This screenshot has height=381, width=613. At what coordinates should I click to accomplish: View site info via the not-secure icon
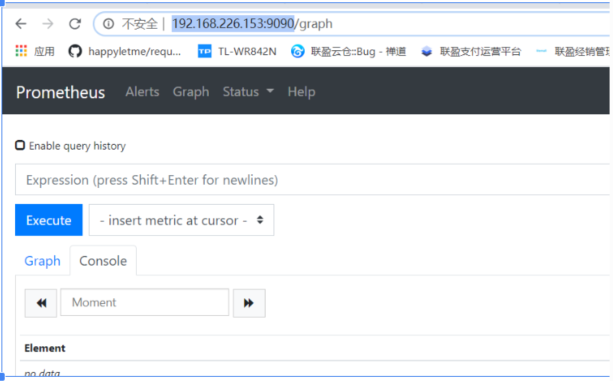click(108, 24)
